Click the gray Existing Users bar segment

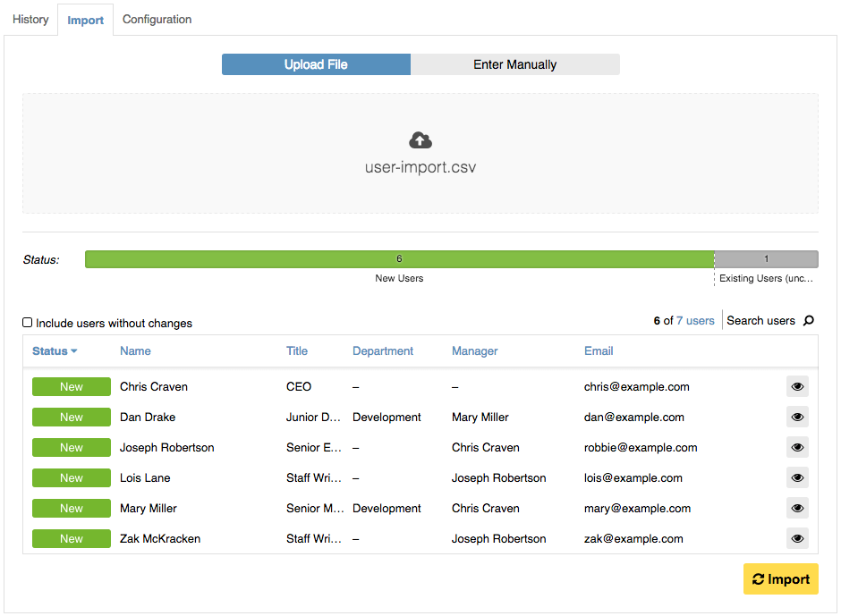(767, 259)
